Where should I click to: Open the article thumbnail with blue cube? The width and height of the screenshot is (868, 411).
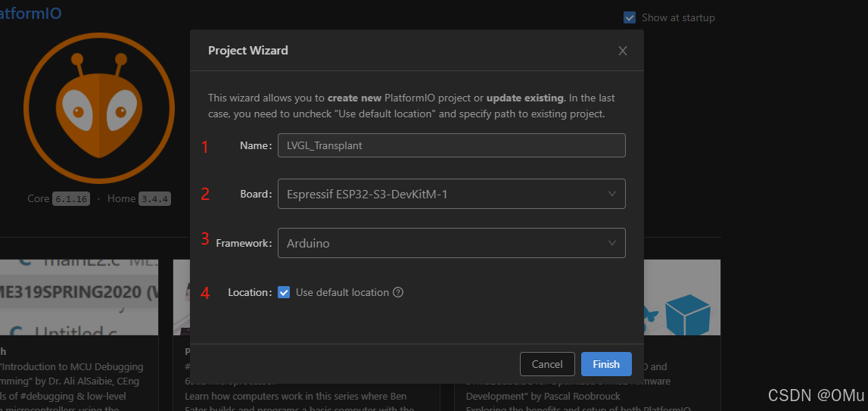[x=682, y=297]
